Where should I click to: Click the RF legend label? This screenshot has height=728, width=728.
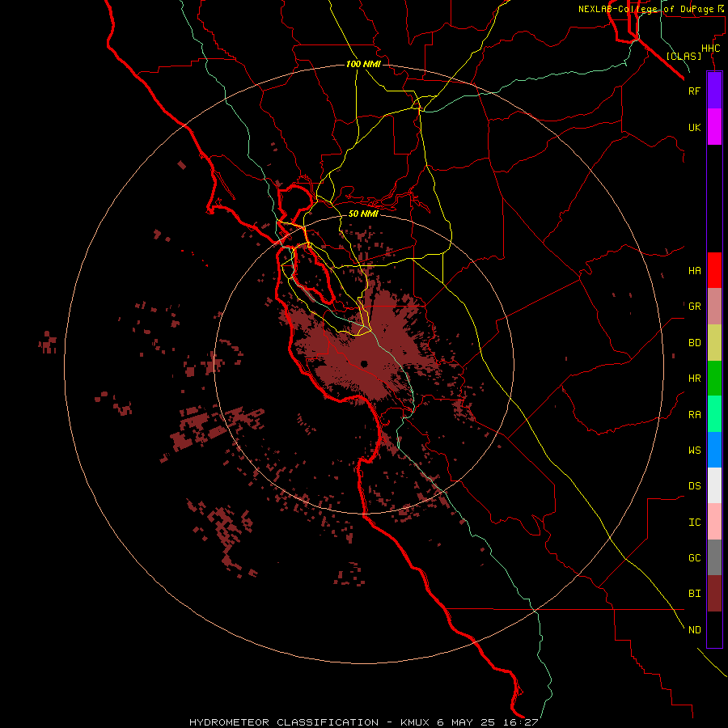pyautogui.click(x=694, y=91)
